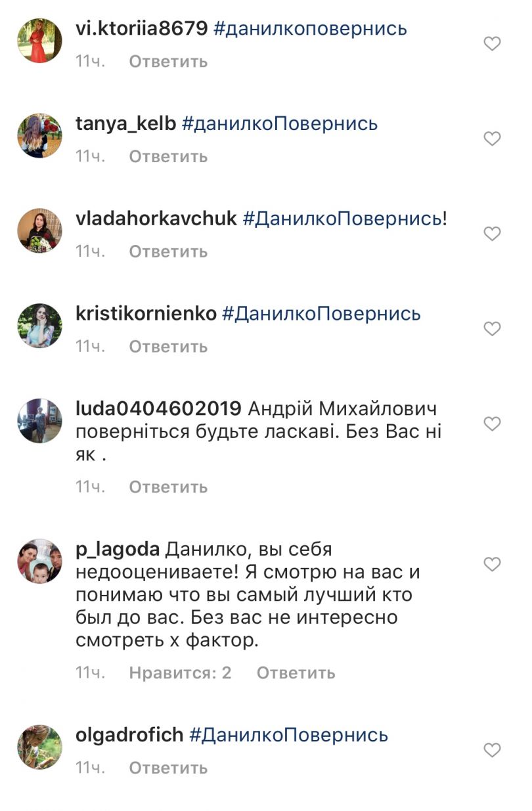532x811 pixels.
Task: Open vi.ktoriia8679's profile picture
Action: click(39, 41)
